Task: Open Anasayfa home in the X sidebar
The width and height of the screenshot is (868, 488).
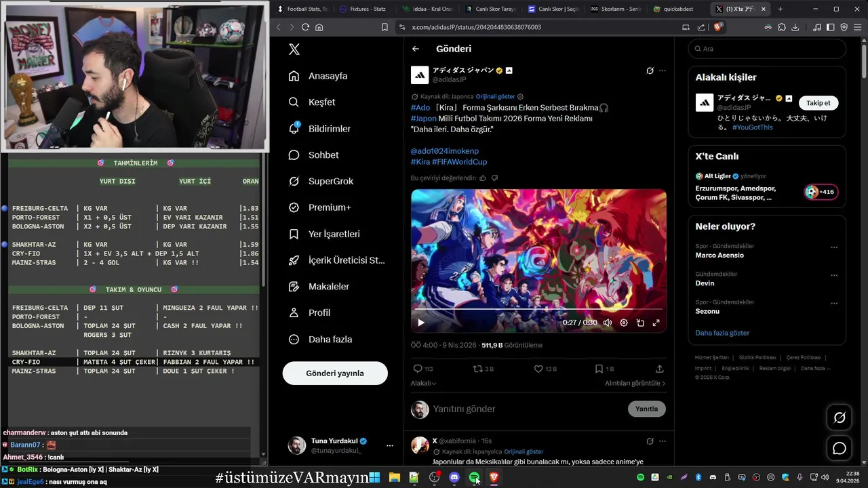Action: [x=317, y=76]
